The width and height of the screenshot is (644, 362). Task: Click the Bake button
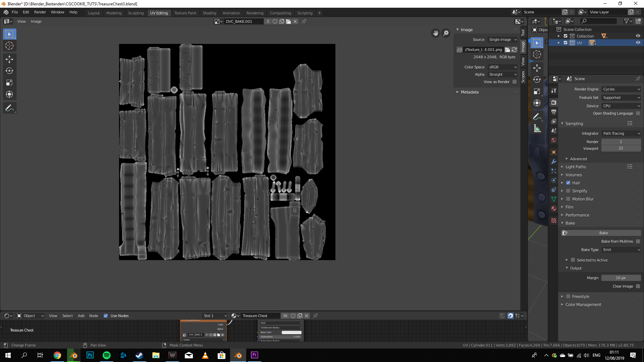pos(603,233)
